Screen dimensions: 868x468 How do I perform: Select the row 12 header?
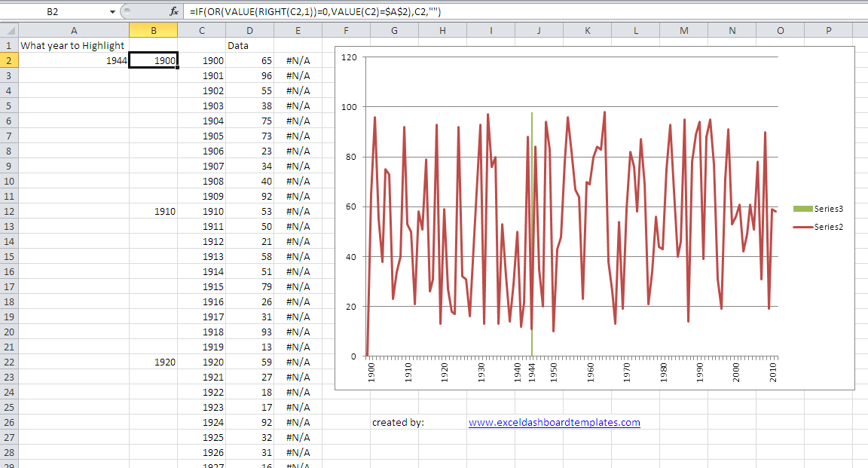[9, 211]
